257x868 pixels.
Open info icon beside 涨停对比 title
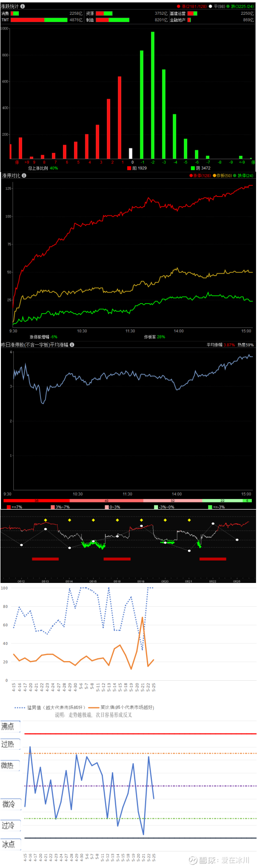point(24,175)
